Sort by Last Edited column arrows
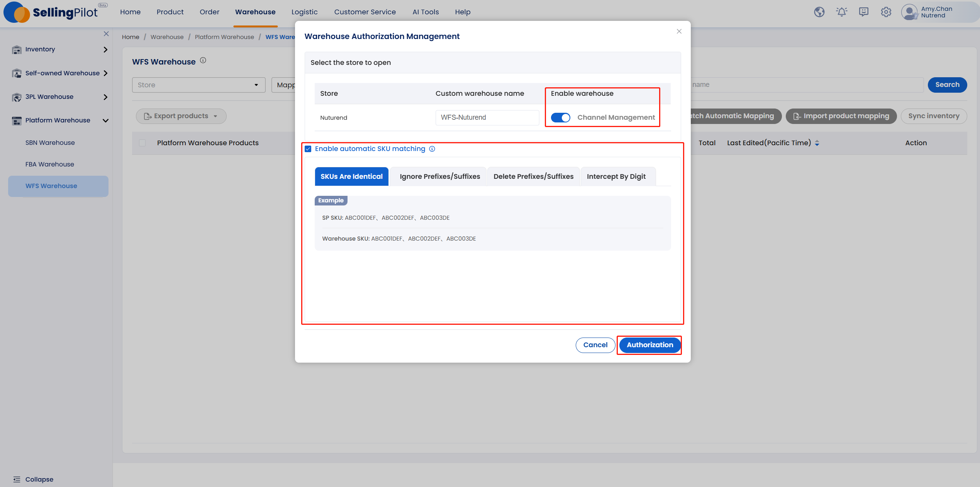 click(x=817, y=143)
